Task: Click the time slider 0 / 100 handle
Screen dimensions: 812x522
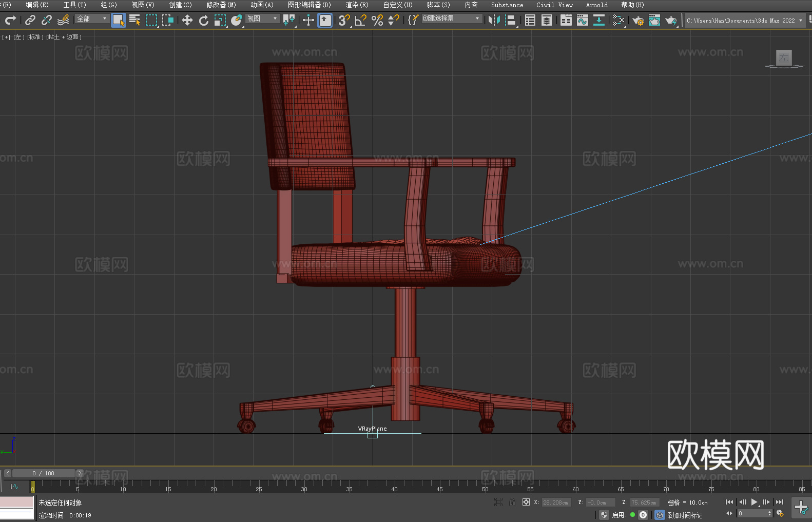Action: pyautogui.click(x=44, y=473)
